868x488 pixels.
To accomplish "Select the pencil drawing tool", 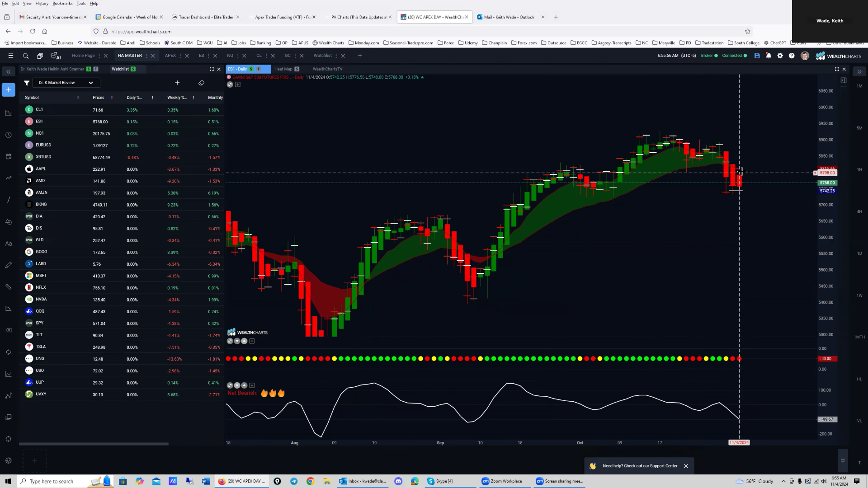I will (x=8, y=265).
